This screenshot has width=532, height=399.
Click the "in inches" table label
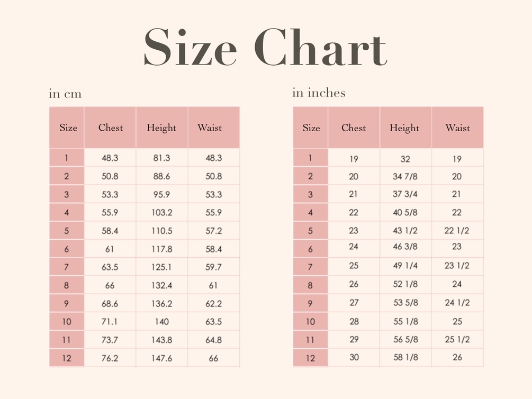[x=319, y=93]
